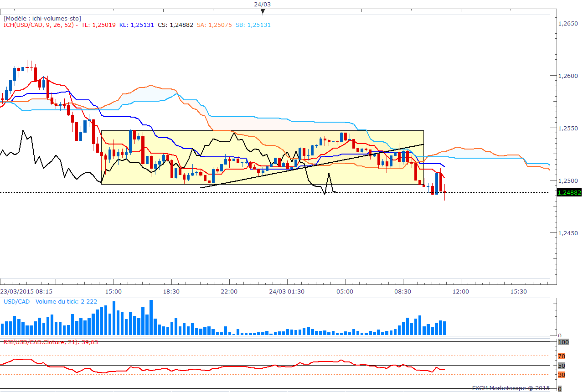This screenshot has height=392, width=583.
Task: Click the 24/03 01:30 time label
Action: click(x=287, y=291)
